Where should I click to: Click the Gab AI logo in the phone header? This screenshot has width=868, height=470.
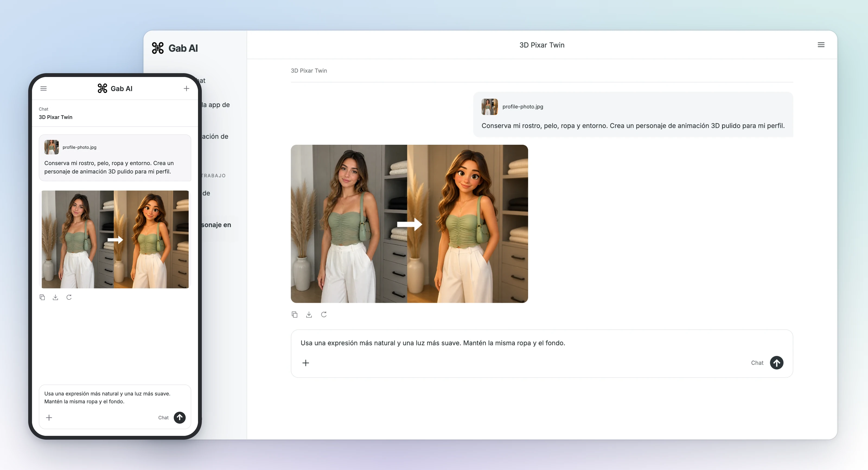click(x=115, y=89)
